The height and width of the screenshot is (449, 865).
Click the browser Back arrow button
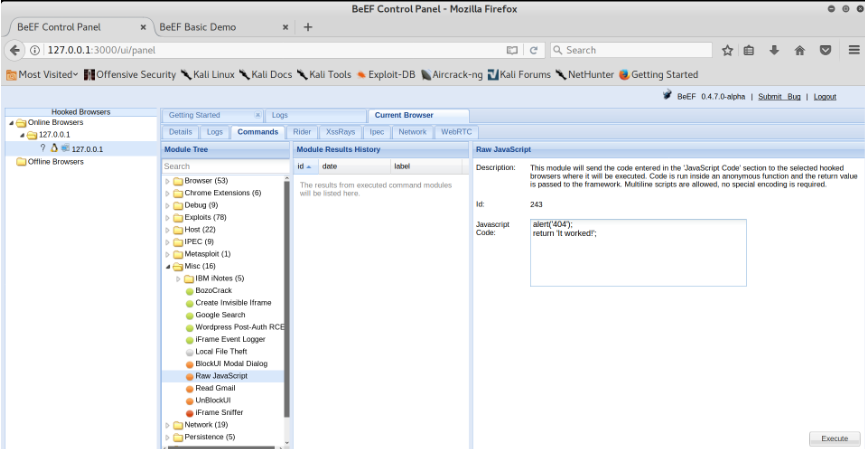[x=15, y=50]
